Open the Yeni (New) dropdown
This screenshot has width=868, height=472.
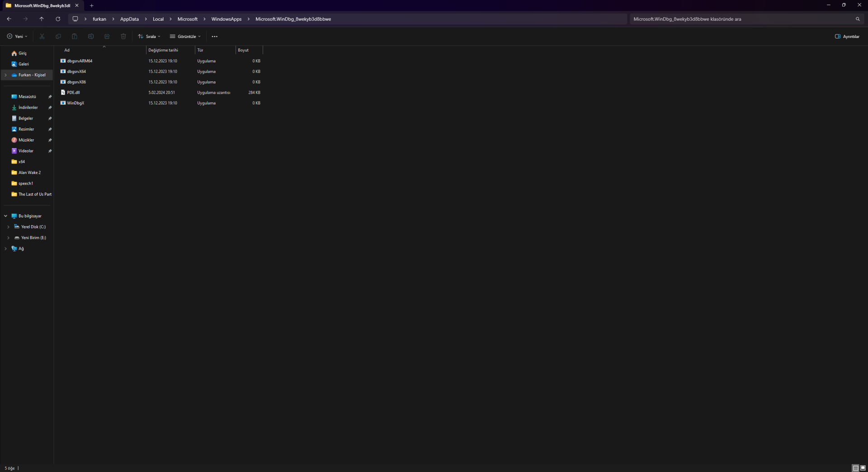tap(17, 36)
